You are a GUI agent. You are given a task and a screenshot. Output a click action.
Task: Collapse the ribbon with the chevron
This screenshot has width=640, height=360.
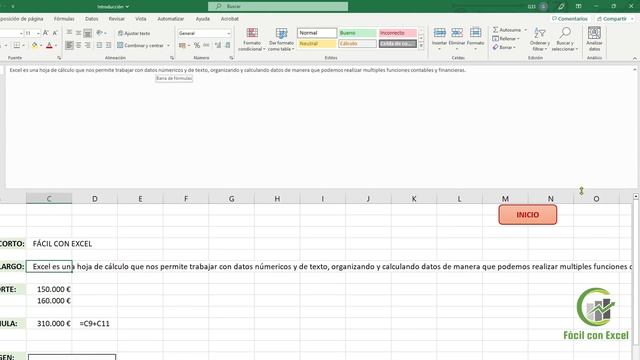635,58
